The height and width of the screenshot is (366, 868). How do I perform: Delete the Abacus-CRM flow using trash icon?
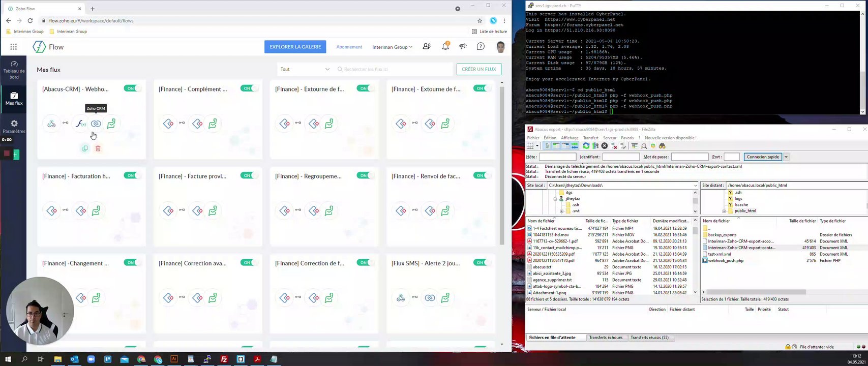(98, 148)
